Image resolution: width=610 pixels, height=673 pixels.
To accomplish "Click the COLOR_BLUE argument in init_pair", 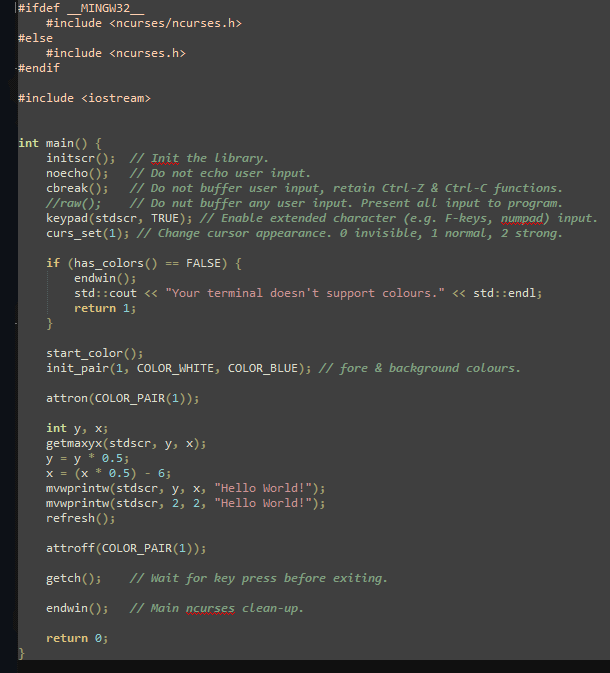I will click(264, 368).
